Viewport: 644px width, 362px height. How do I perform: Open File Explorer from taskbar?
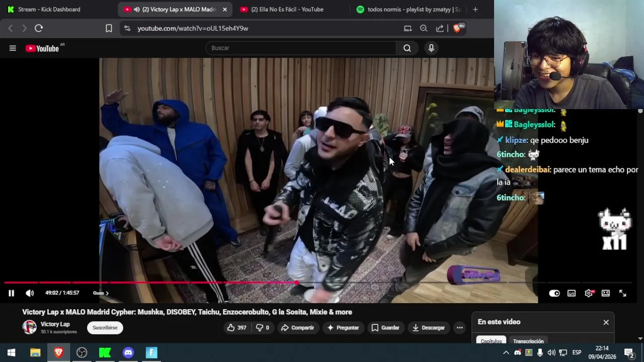pyautogui.click(x=35, y=353)
